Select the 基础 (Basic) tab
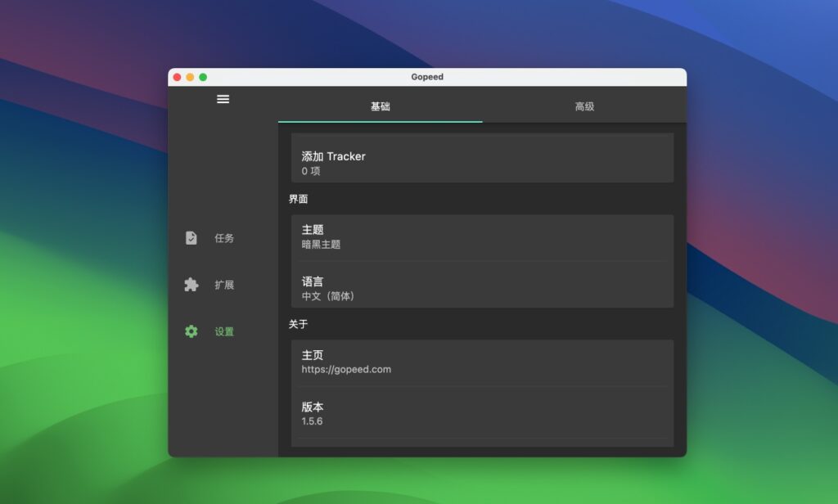The image size is (838, 504). [381, 106]
